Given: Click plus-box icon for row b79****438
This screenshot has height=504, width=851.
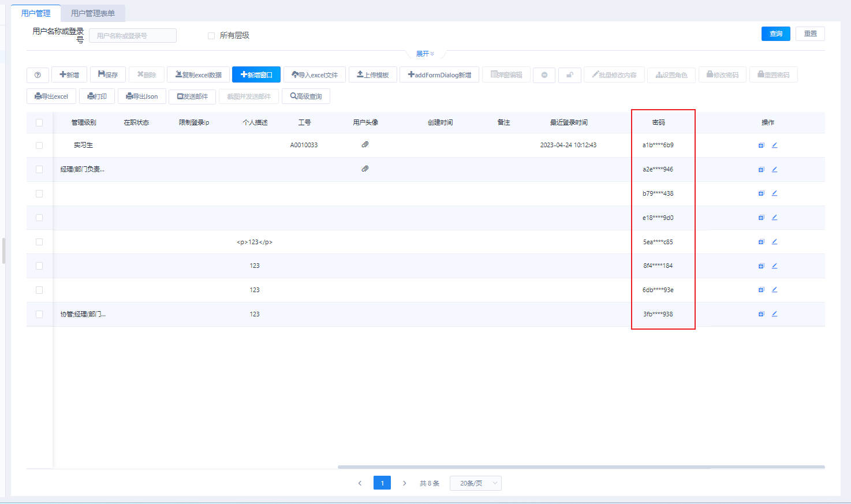Looking at the screenshot, I should (762, 193).
